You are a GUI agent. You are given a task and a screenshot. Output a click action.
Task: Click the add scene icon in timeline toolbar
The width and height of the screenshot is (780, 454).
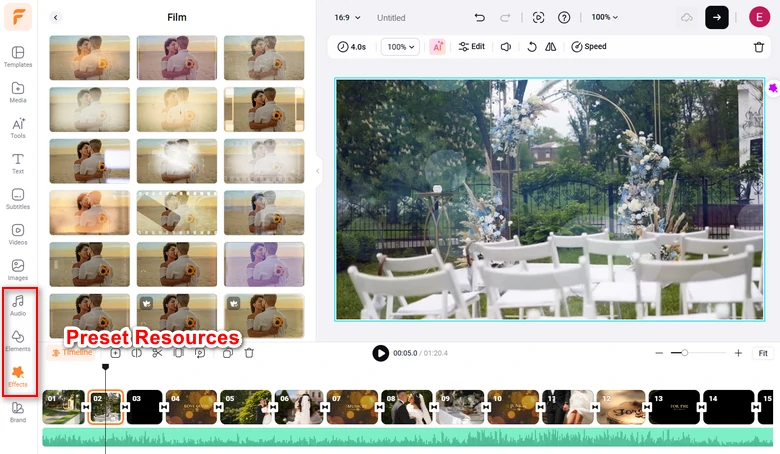[115, 353]
